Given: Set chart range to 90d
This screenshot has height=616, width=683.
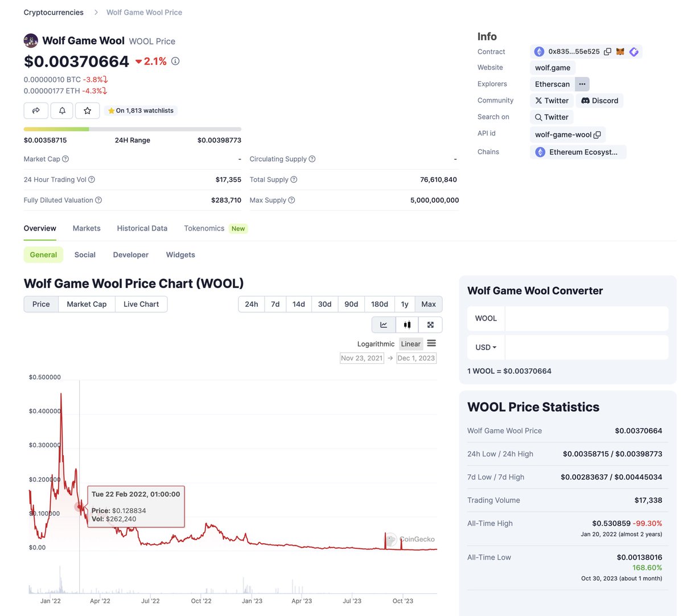Looking at the screenshot, I should pos(351,304).
